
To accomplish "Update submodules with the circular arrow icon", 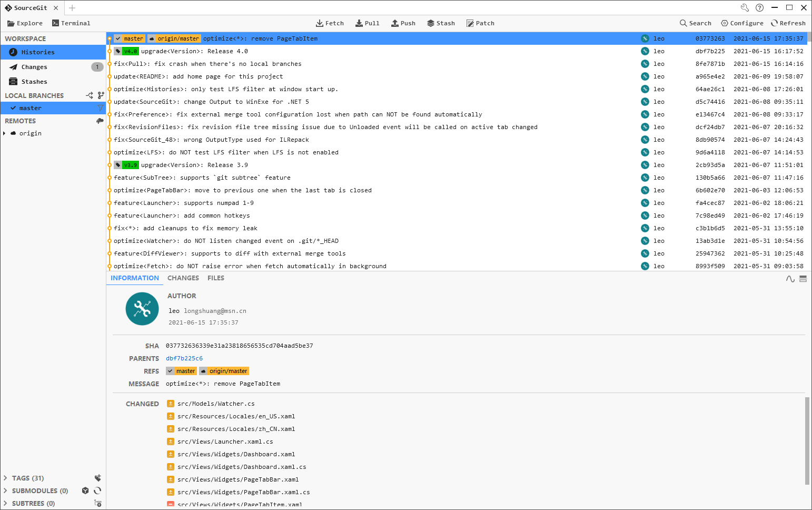I will pyautogui.click(x=97, y=491).
